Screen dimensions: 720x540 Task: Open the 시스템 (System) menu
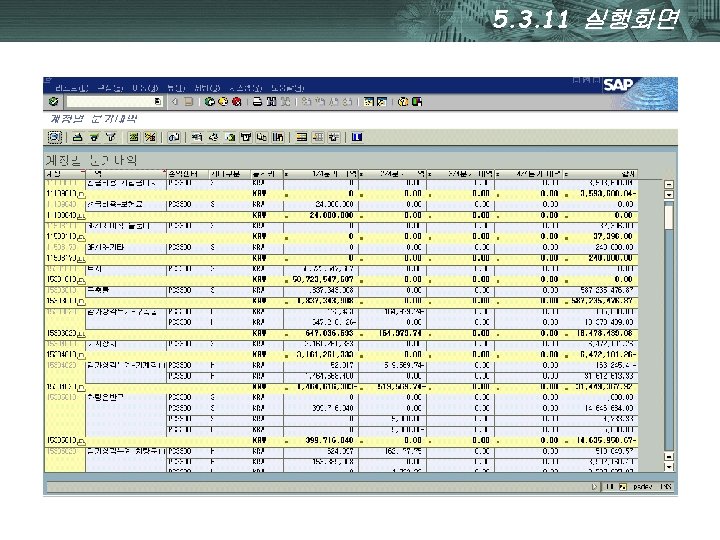click(x=246, y=88)
